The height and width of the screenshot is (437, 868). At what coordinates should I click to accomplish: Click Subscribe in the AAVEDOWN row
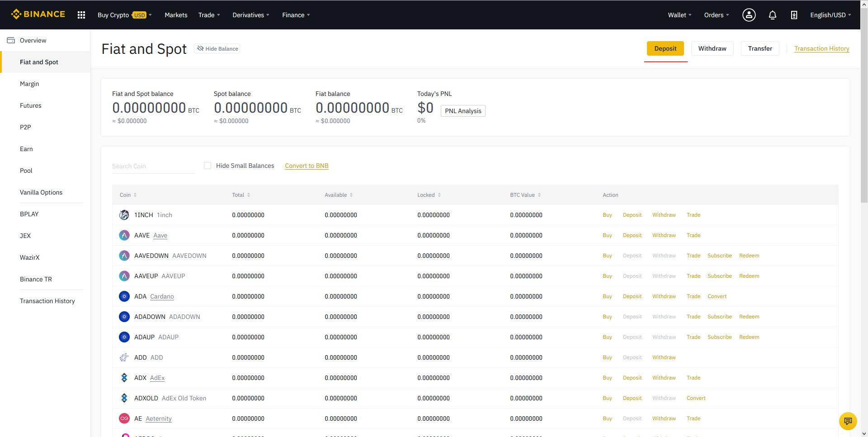coord(719,256)
